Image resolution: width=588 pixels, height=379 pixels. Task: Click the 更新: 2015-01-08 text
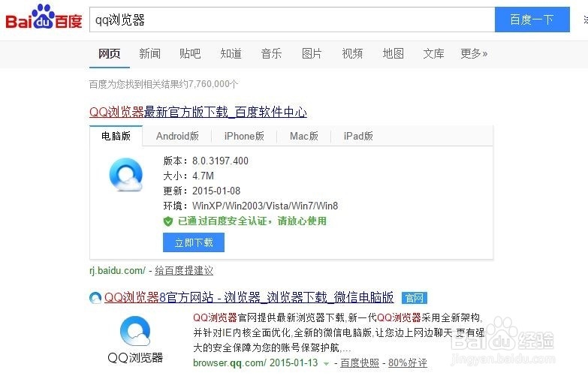(202, 191)
